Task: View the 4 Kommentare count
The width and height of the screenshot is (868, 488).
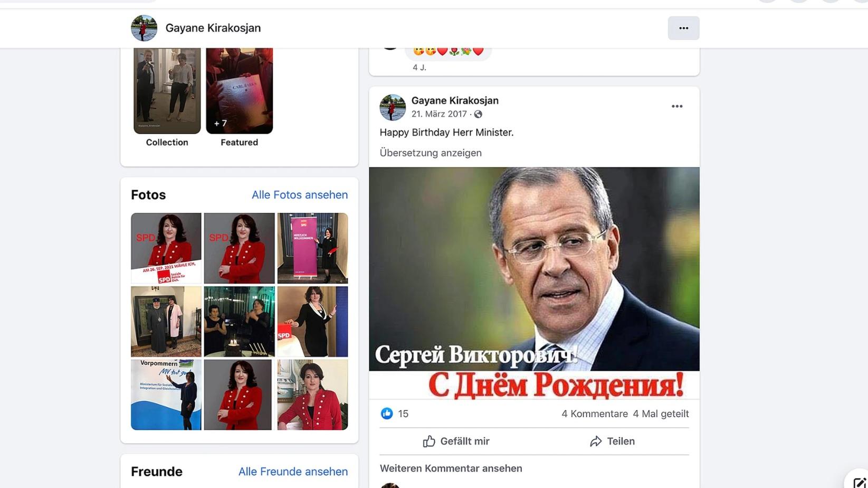Action: coord(595,414)
